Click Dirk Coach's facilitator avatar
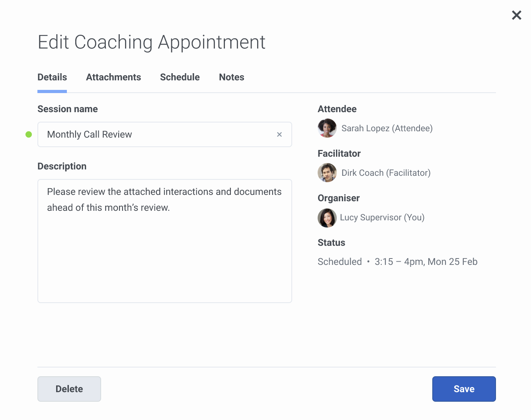 327,173
